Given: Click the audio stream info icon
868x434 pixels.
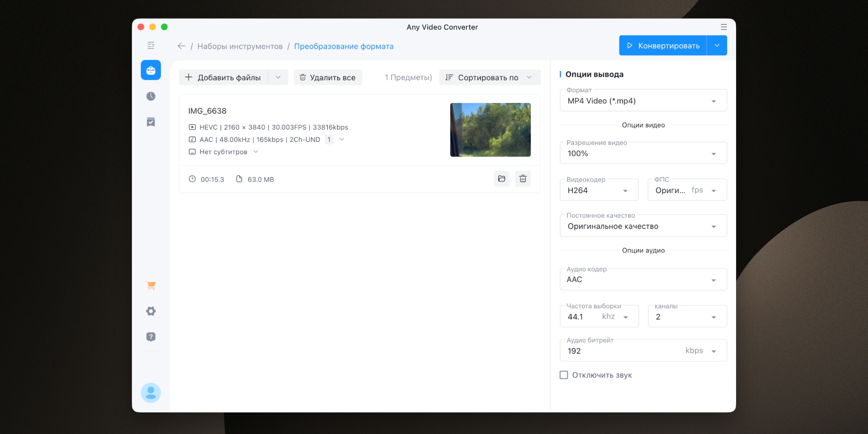Looking at the screenshot, I should (x=192, y=140).
